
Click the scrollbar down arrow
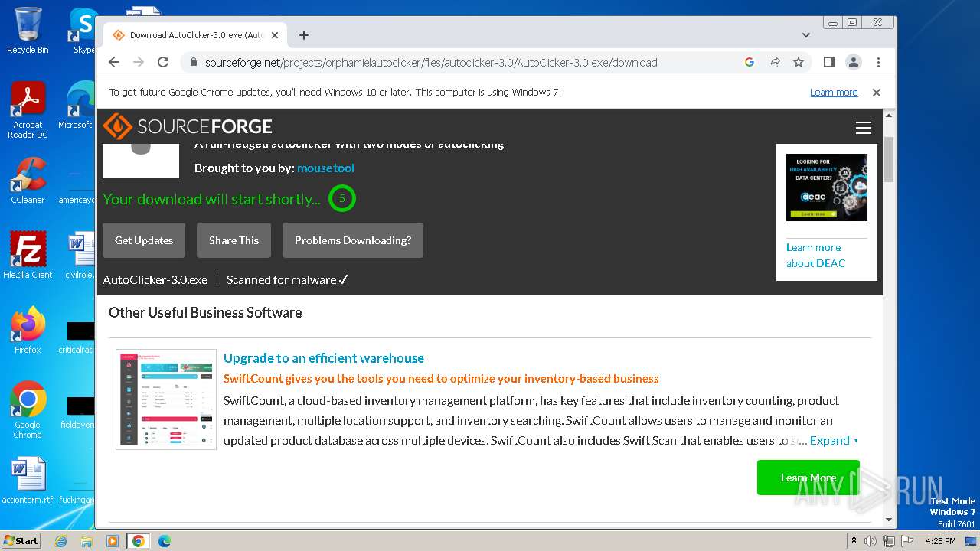(x=889, y=520)
